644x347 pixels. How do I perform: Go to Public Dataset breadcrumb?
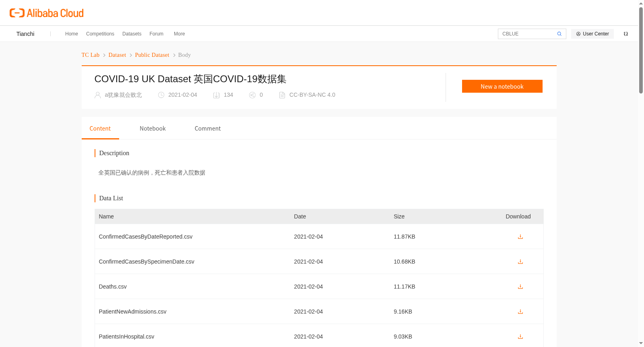(152, 55)
